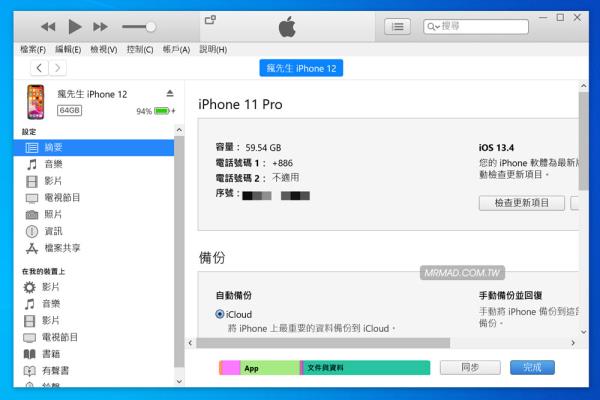
Task: Open the 編輯(E) menu
Action: click(68, 49)
